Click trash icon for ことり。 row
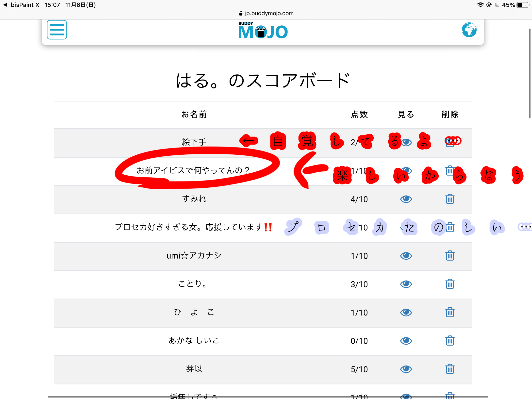Viewport: 532px width, 399px height. (x=450, y=284)
